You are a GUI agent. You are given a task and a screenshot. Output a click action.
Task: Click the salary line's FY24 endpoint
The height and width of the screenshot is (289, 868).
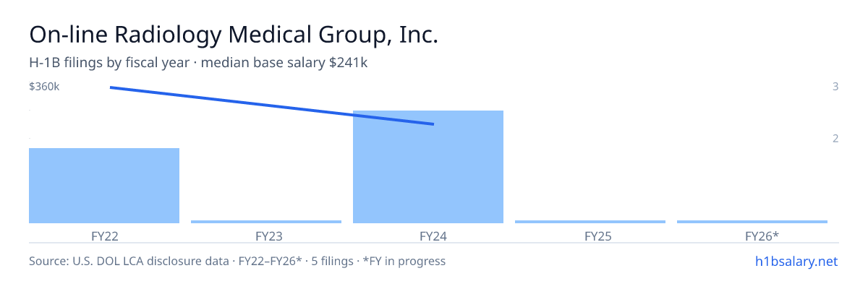[433, 124]
